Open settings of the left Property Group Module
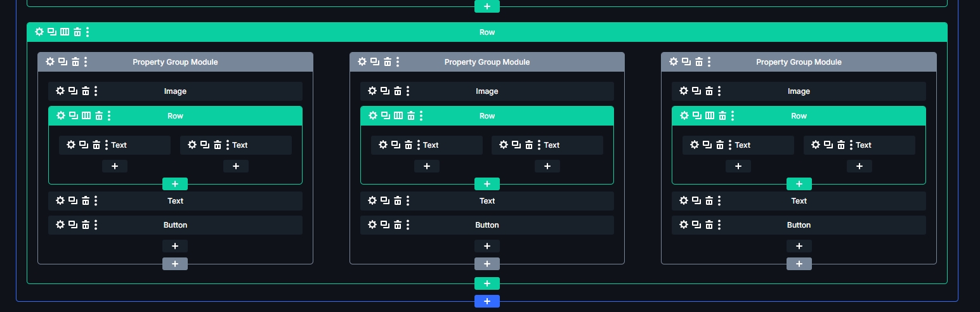The width and height of the screenshot is (980, 312). click(x=50, y=62)
